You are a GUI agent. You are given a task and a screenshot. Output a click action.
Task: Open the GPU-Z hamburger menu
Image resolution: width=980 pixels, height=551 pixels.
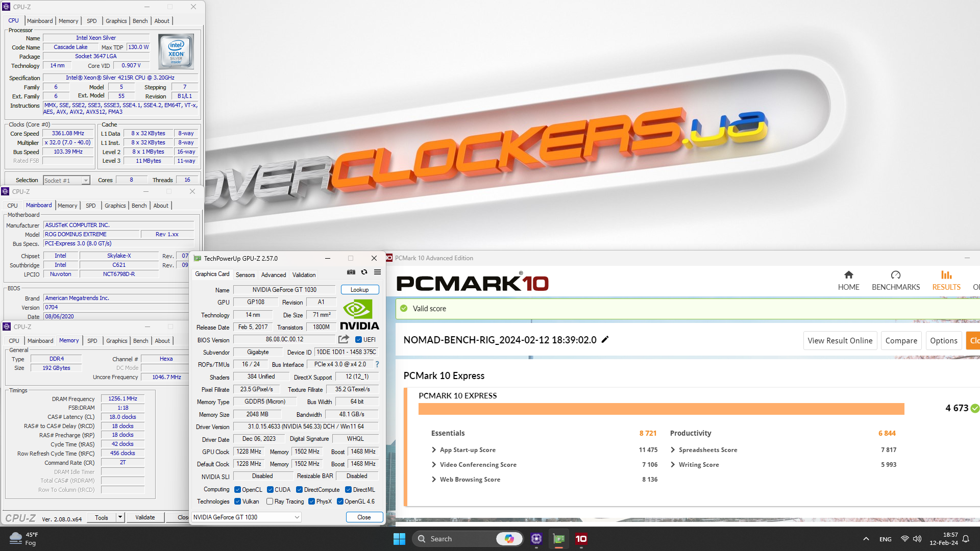(x=377, y=272)
